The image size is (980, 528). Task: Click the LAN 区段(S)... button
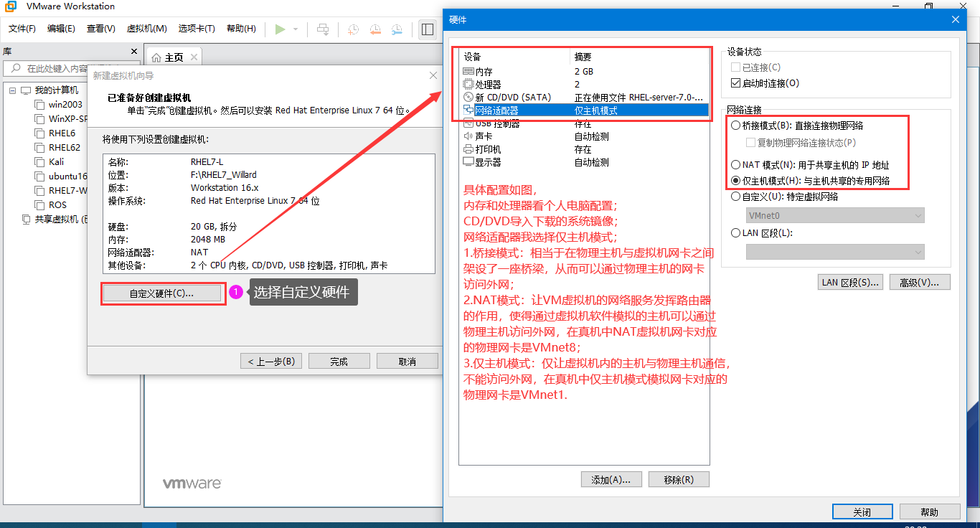point(851,282)
